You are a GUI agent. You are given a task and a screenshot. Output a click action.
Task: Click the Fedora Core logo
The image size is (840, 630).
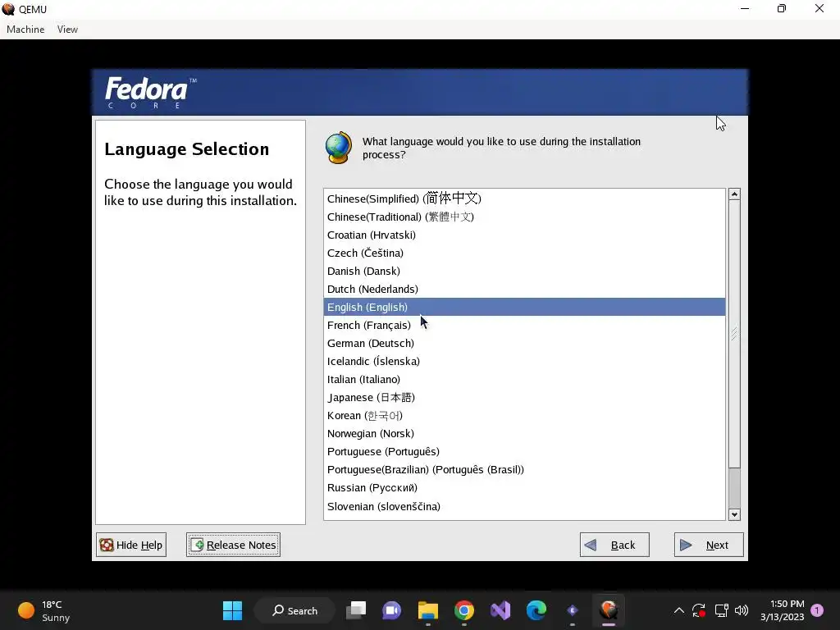(150, 92)
